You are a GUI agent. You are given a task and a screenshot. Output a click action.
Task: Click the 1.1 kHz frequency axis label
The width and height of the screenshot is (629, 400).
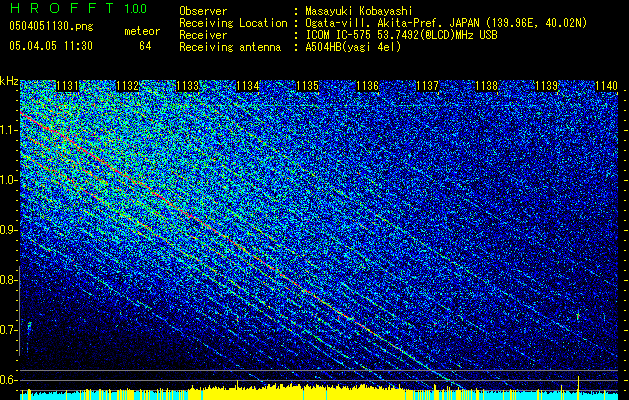pyautogui.click(x=9, y=130)
